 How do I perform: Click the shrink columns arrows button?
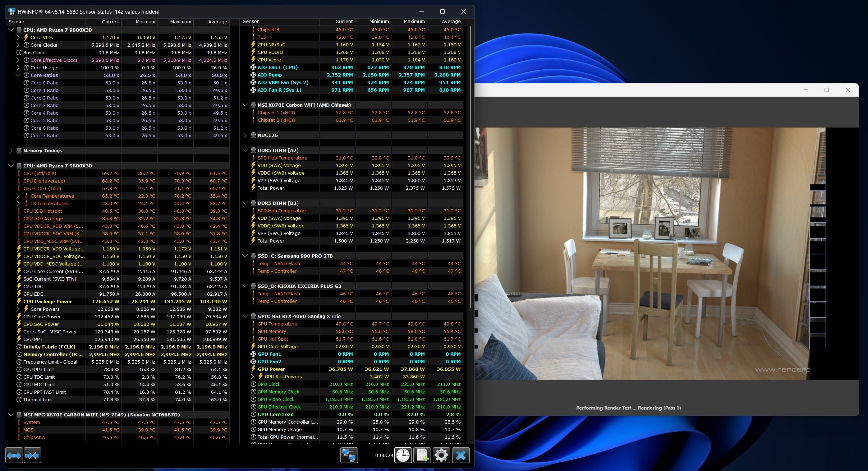tap(33, 456)
